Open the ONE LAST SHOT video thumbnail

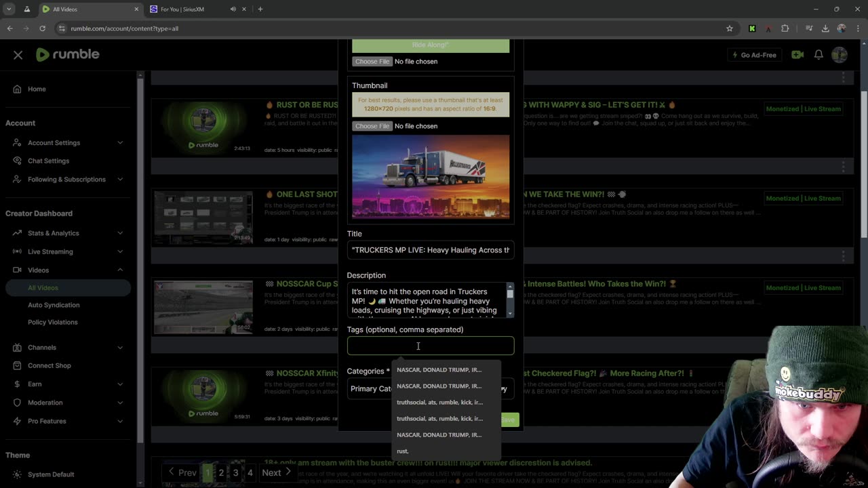(x=203, y=216)
